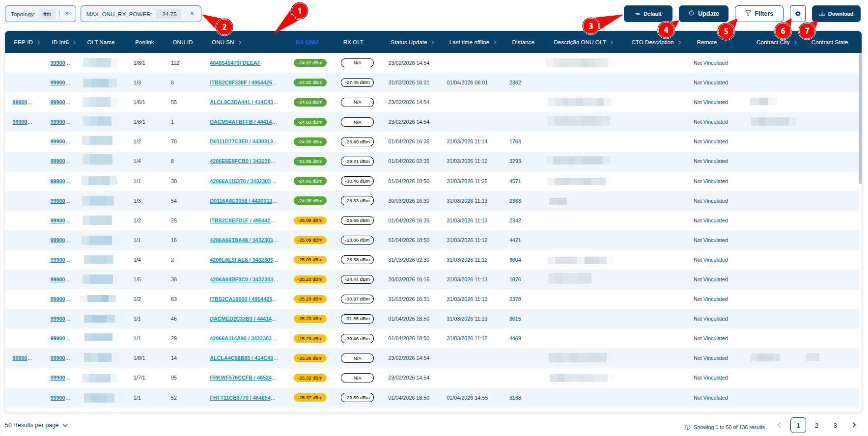Open ONU serial link FRKWF576CCFB
Viewport: 868px width, 436px height.
(x=244, y=378)
